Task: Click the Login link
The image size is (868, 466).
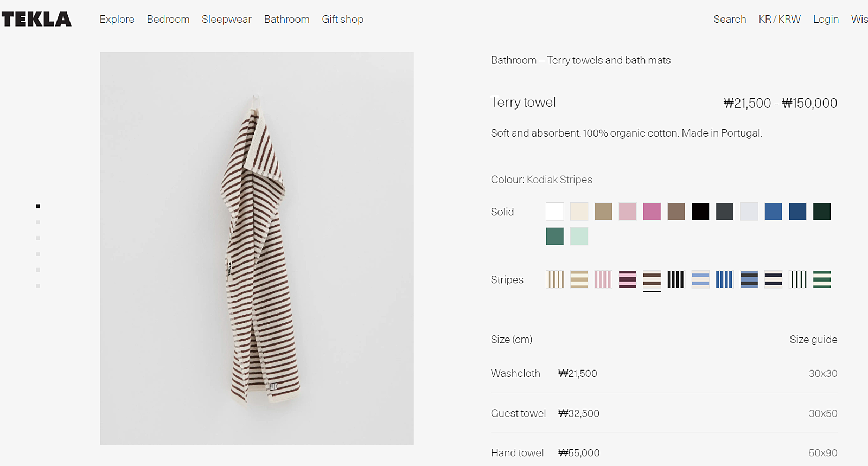Action: pyautogui.click(x=826, y=20)
